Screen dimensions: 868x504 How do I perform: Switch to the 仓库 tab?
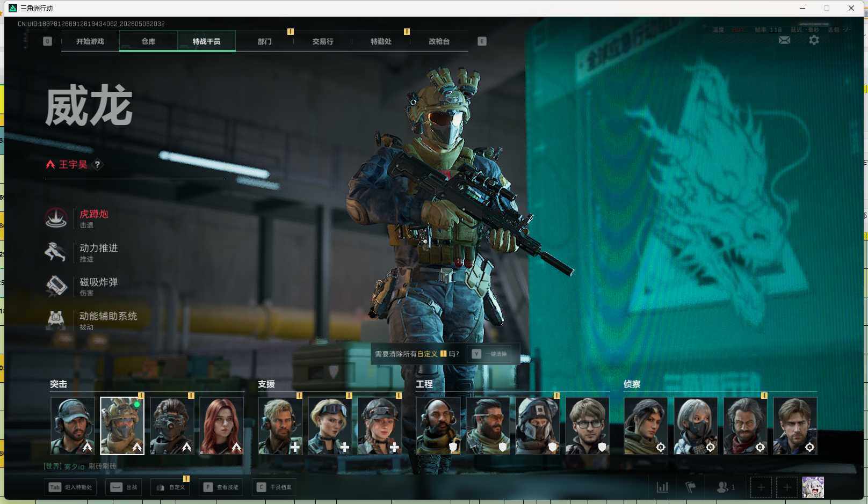pyautogui.click(x=148, y=41)
